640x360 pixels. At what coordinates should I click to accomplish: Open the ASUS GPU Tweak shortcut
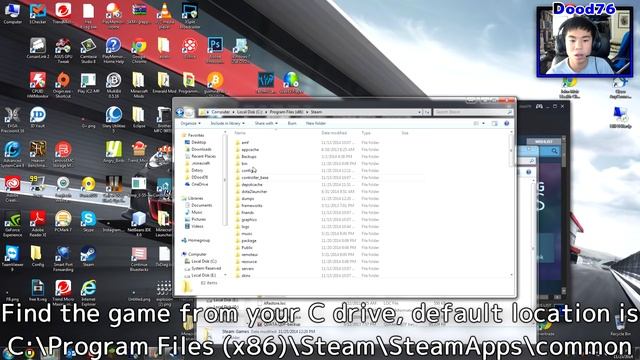tap(63, 50)
